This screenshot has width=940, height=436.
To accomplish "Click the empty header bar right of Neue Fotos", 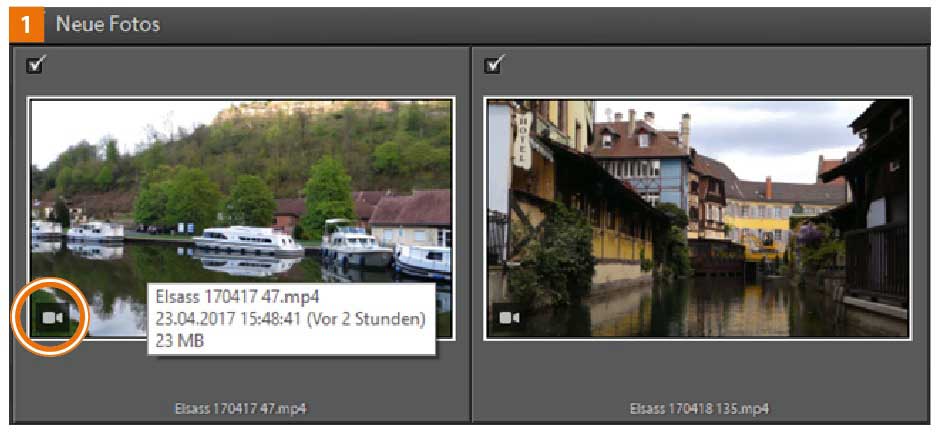I will point(546,25).
